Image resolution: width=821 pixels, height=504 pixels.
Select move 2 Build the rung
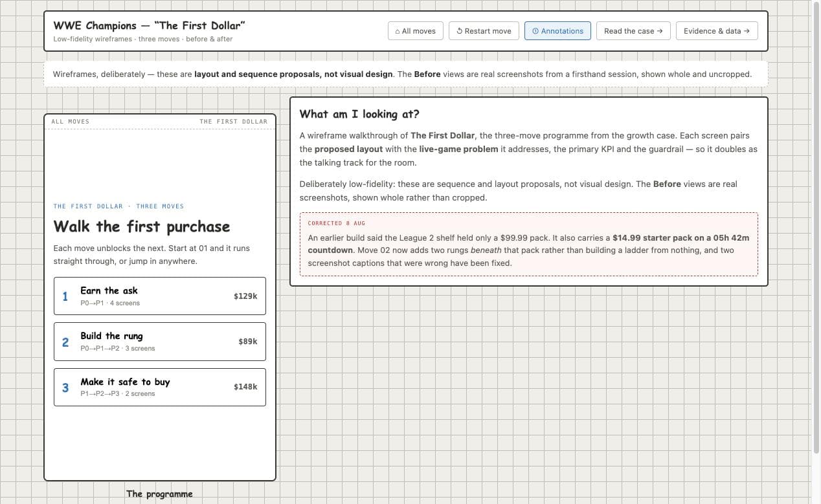pyautogui.click(x=160, y=342)
